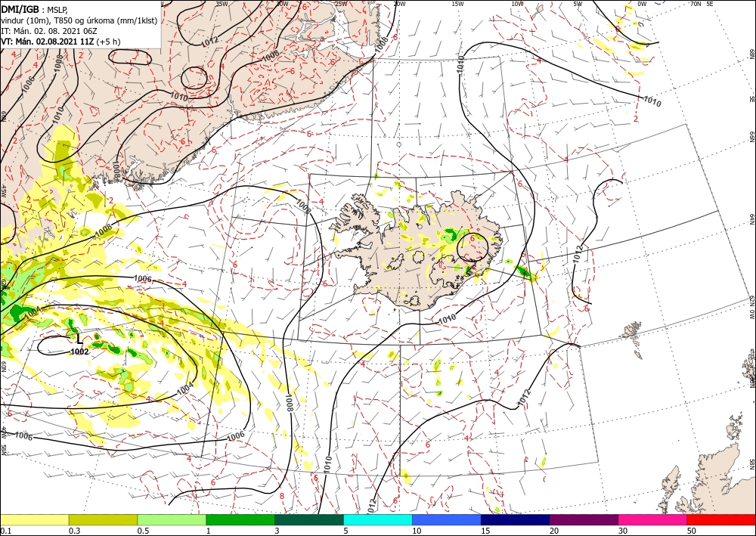This screenshot has height=536, width=756.
Task: Click the '70N' latitude label
Action: [x=696, y=4]
